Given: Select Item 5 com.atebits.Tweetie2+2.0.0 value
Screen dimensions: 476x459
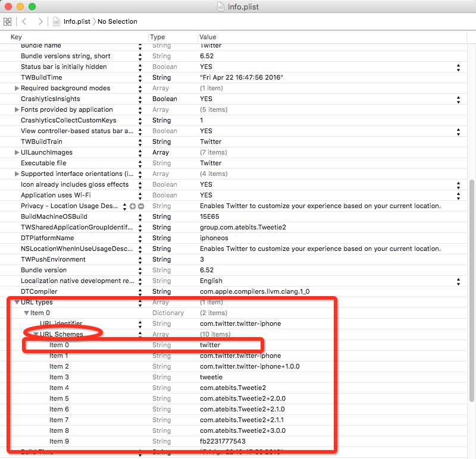Looking at the screenshot, I should 243,398.
